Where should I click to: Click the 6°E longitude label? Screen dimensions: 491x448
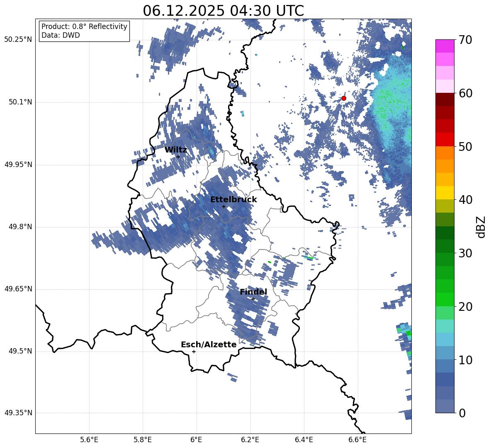point(196,440)
